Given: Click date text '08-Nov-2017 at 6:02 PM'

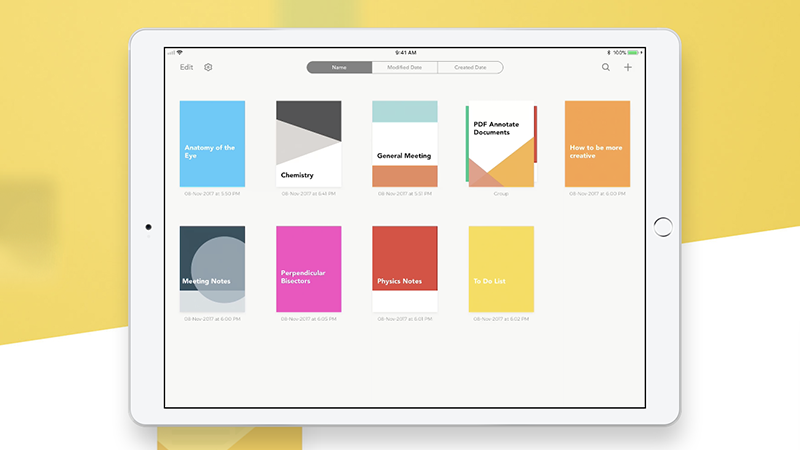Looking at the screenshot, I should tap(501, 319).
